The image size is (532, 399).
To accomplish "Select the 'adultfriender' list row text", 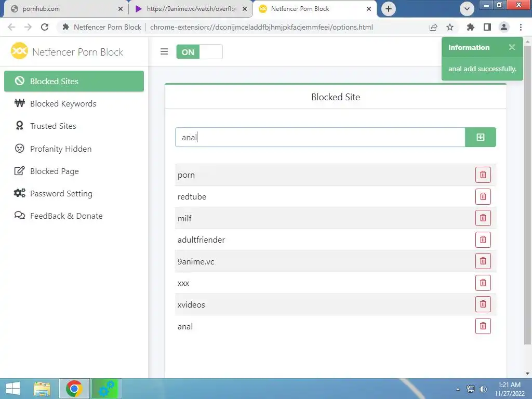I will pos(201,240).
